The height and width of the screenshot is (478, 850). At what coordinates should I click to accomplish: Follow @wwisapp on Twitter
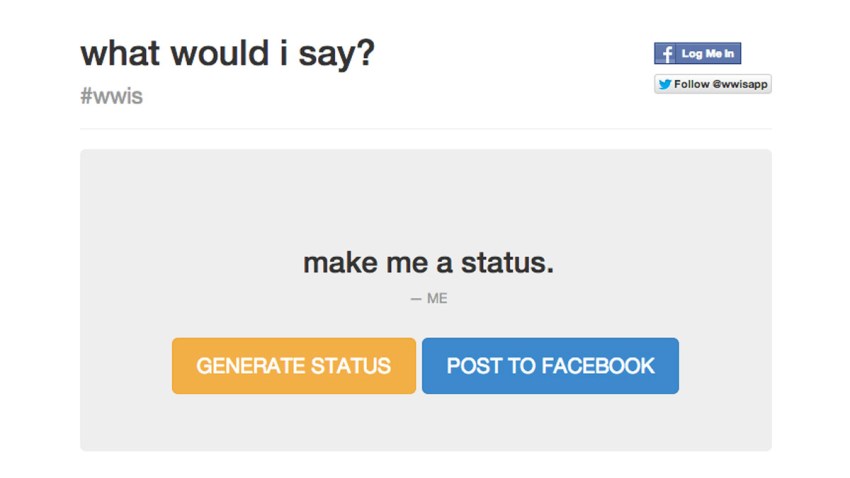point(712,84)
